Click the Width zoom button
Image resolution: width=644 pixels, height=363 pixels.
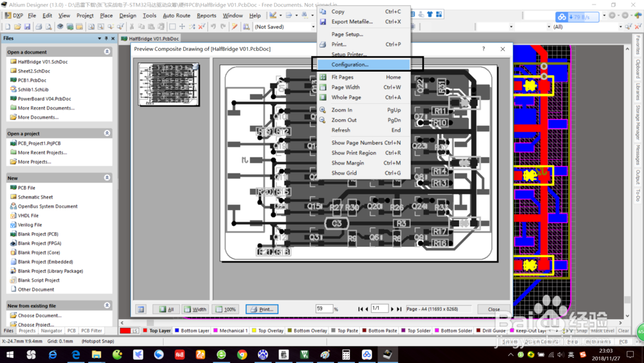point(196,309)
